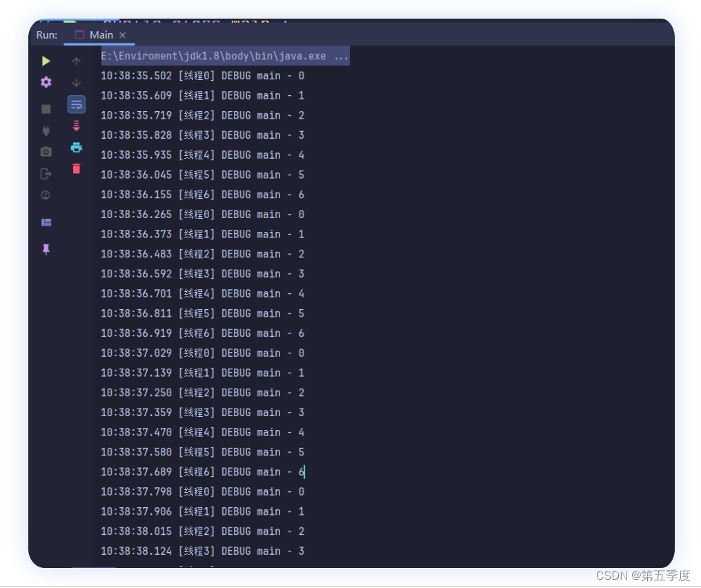Close the Main run tab

point(123,35)
